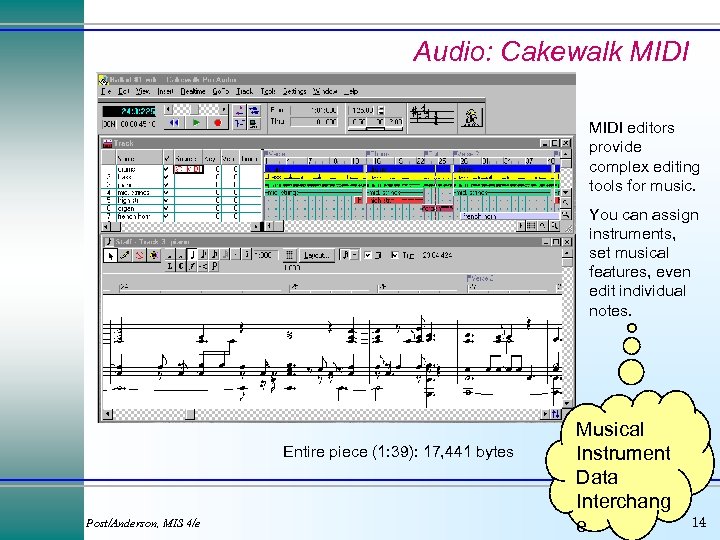
Task: Toggle the dotted note button
Action: (x=236, y=255)
